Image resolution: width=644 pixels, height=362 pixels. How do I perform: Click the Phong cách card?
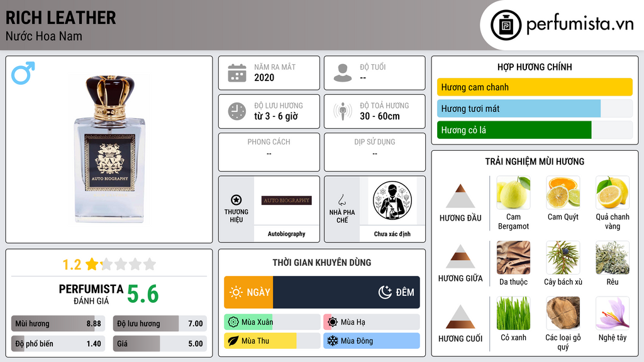click(x=269, y=152)
